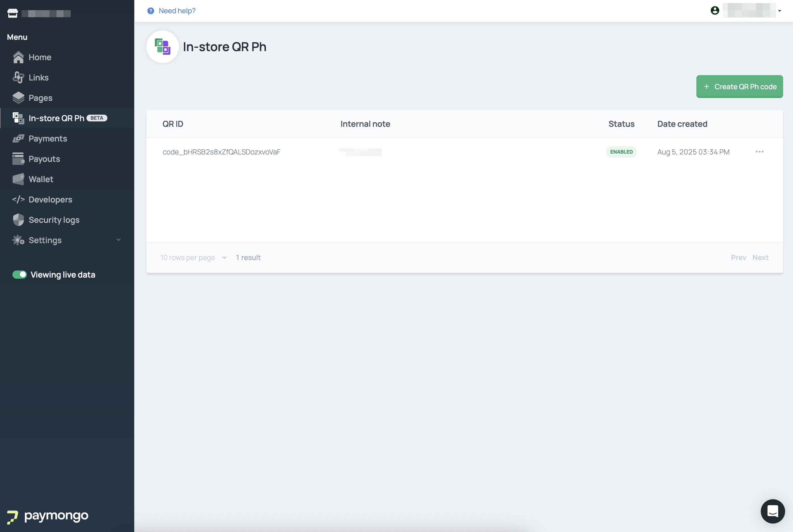
Task: Click the Security logs shield icon
Action: coord(18,220)
